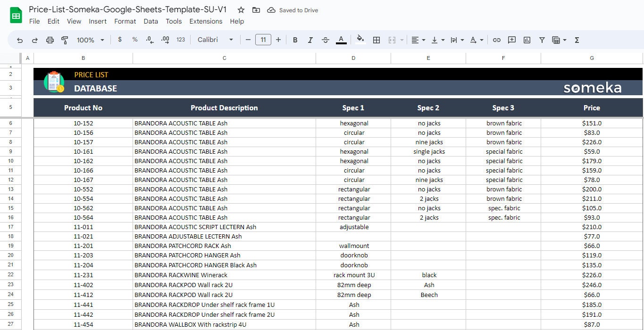Click the font size input field

click(263, 40)
